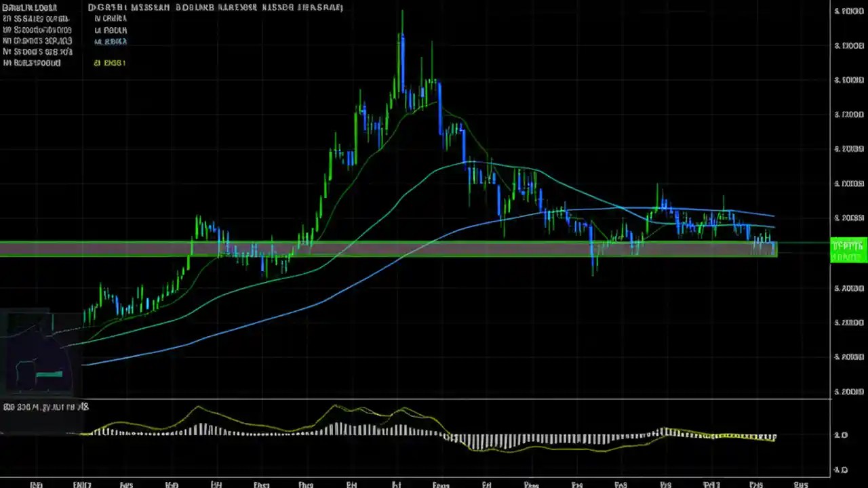The height and width of the screenshot is (488, 868).
Task: Select the green price tag on the right axis
Action: click(x=848, y=246)
